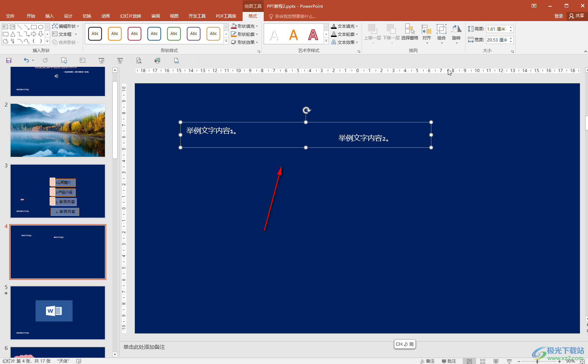Collapse the ribbon with the chevron

pyautogui.click(x=585, y=51)
